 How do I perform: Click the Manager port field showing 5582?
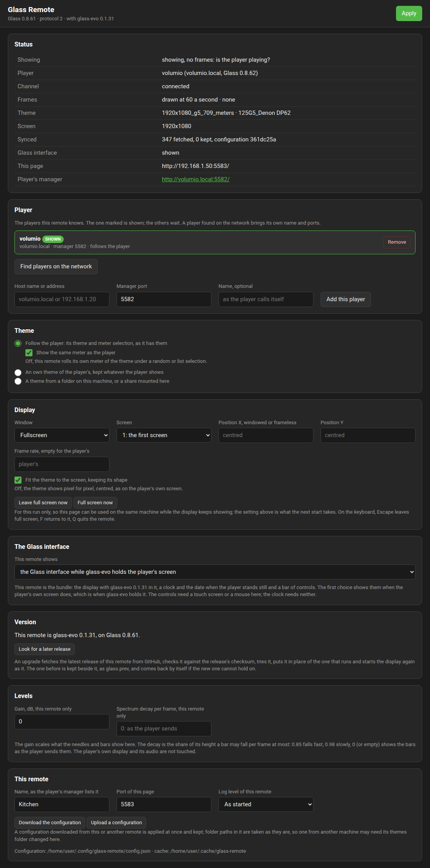point(164,299)
